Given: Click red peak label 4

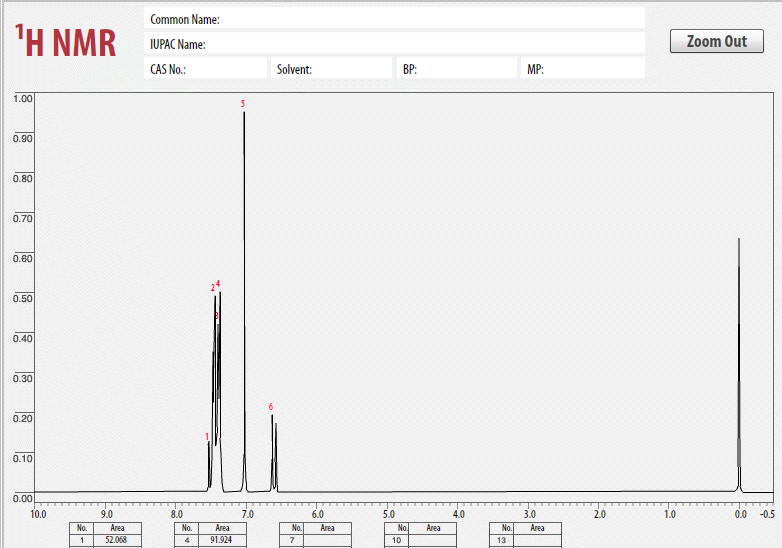Looking at the screenshot, I should [218, 283].
